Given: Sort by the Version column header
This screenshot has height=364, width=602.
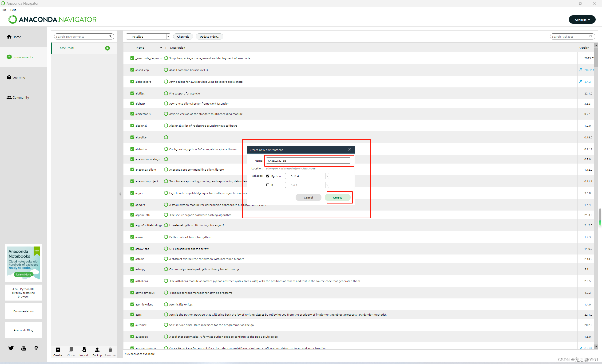Looking at the screenshot, I should (x=584, y=48).
